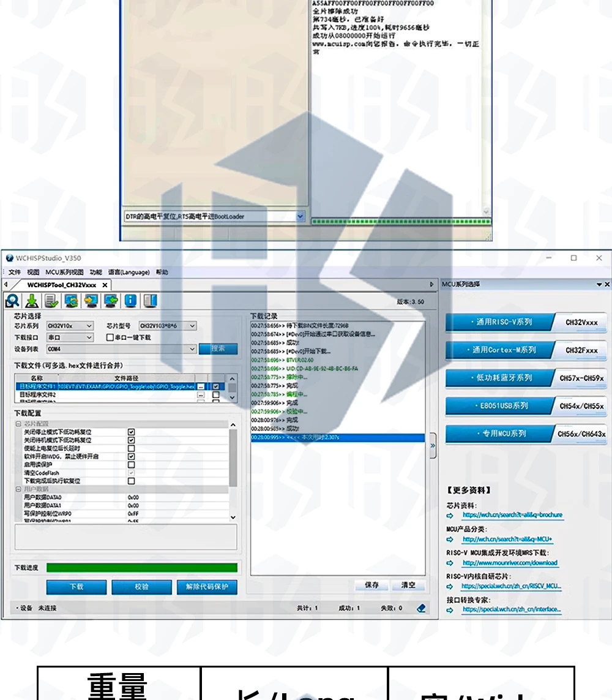
Task: Click the blue info toolbar icon
Action: coord(130,301)
